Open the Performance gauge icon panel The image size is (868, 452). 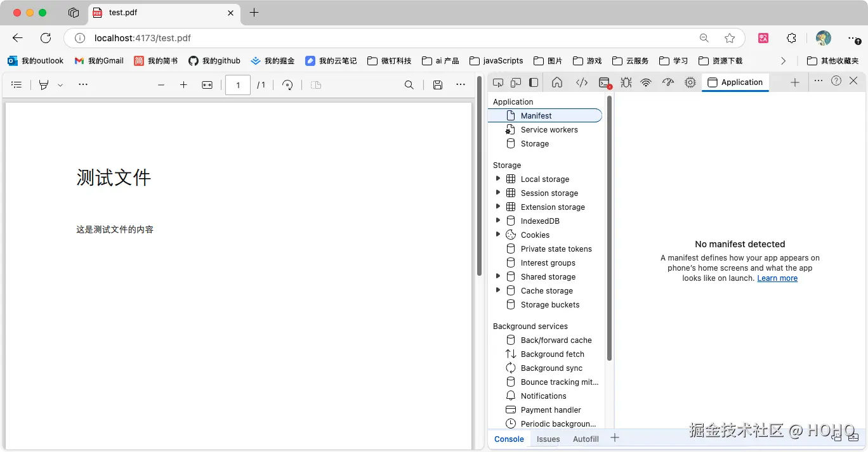667,82
